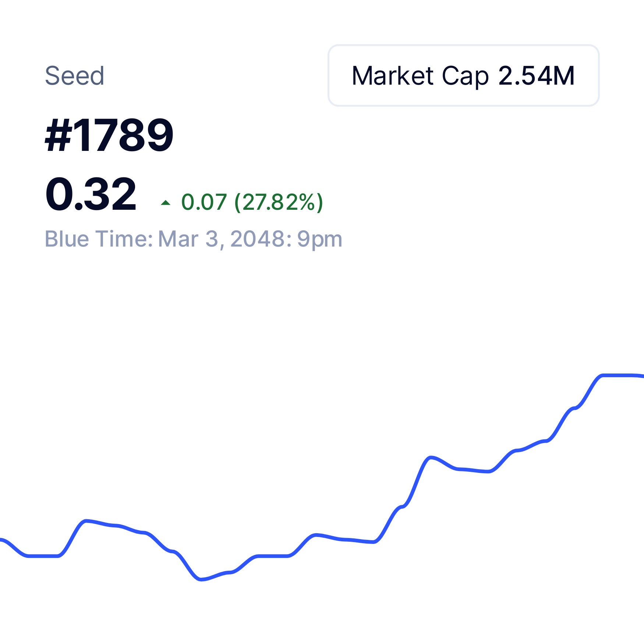Click the 2.54M value inside Market Cap box

tap(537, 76)
